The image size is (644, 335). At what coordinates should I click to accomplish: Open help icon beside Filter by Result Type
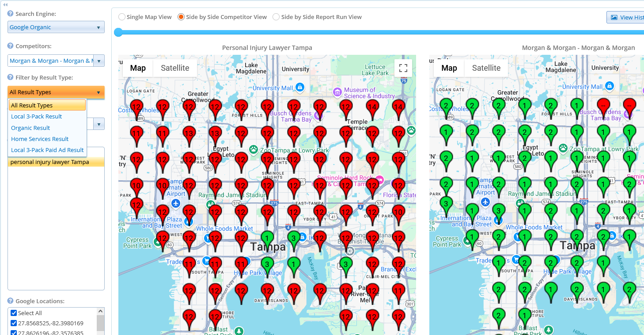coord(10,77)
